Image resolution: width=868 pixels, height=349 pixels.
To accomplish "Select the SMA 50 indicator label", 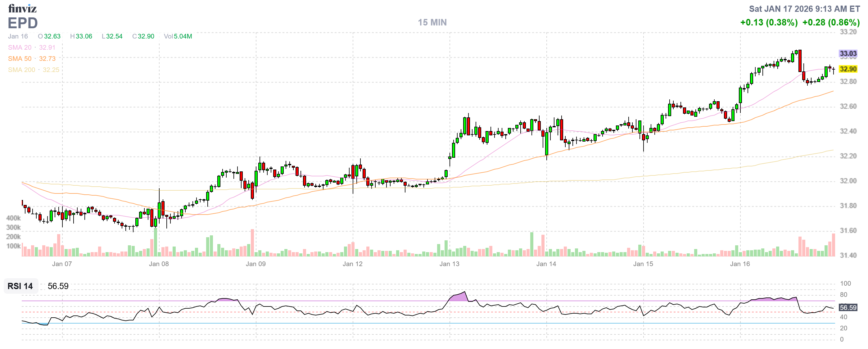I will click(20, 59).
